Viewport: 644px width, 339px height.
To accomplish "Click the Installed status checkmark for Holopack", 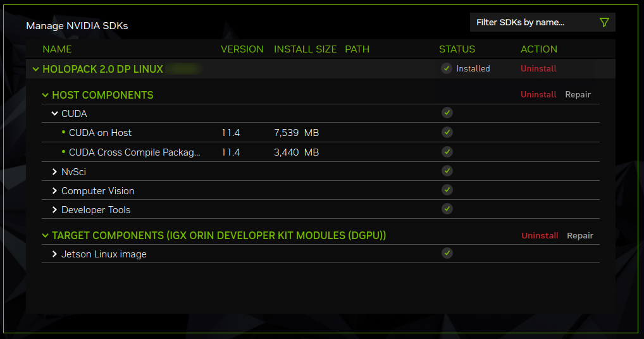I will [x=447, y=68].
